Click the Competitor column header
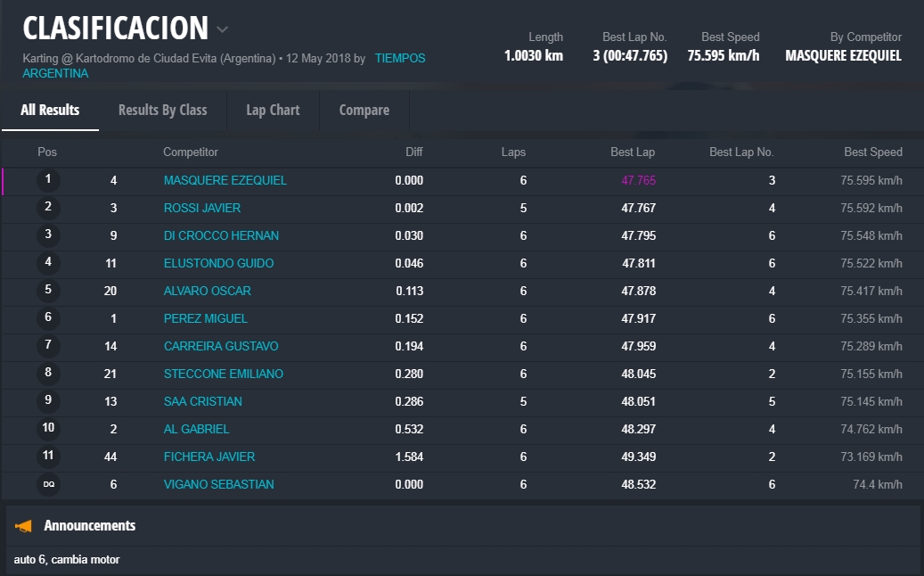 [x=190, y=152]
